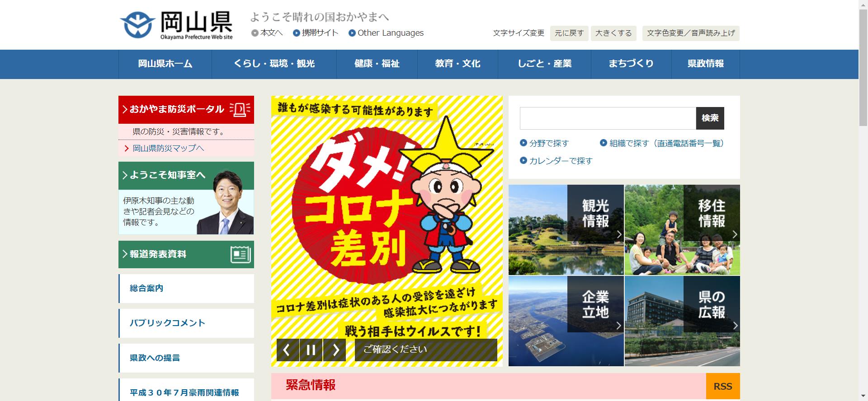Click bullet icon beside カレンダーで探す
Image resolution: width=868 pixels, height=401 pixels.
[x=524, y=160]
